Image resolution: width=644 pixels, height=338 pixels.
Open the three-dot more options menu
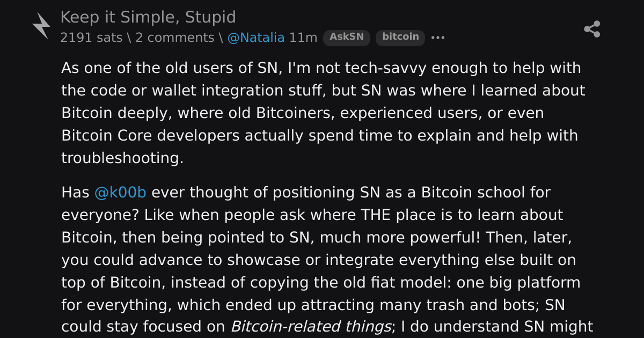click(x=438, y=38)
